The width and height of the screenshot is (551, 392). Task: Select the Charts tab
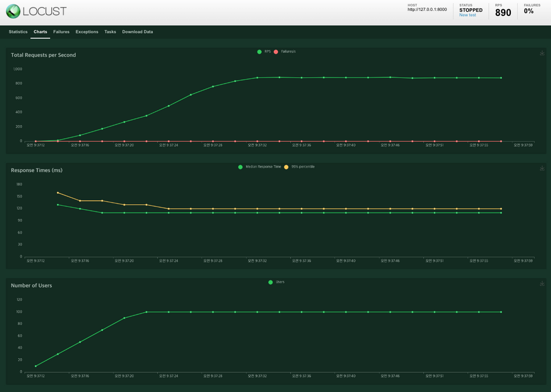pyautogui.click(x=40, y=32)
